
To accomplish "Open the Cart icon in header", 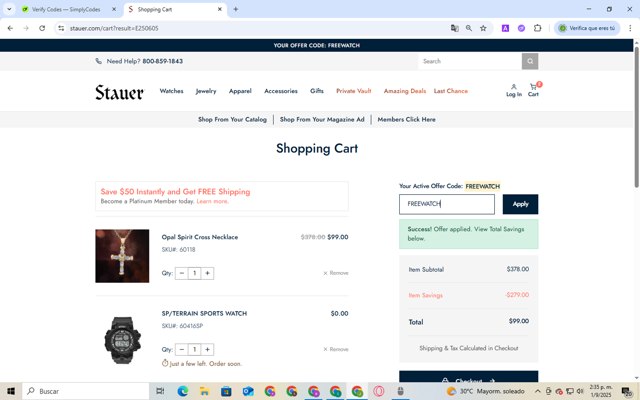I will [534, 90].
